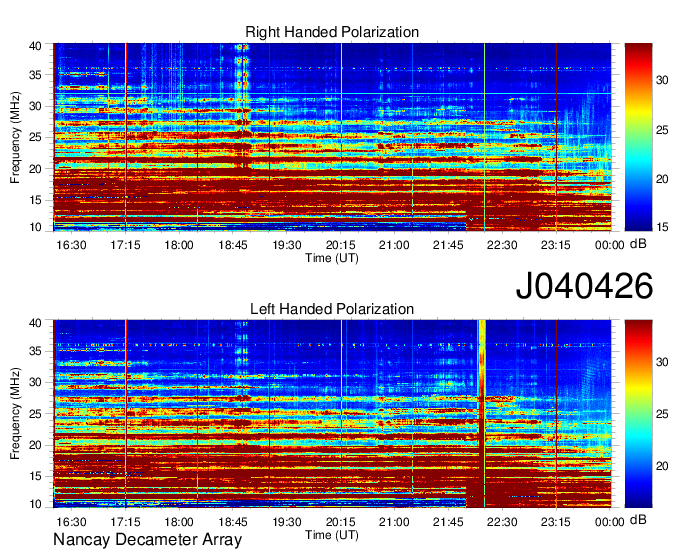
Task: Click "21:00" time tick on left-handed plot
Action: [x=394, y=522]
